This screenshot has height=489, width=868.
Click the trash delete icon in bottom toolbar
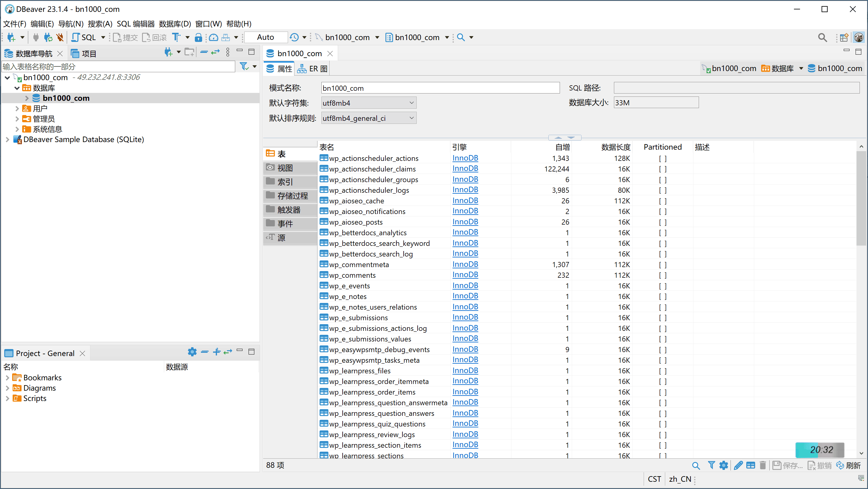763,465
